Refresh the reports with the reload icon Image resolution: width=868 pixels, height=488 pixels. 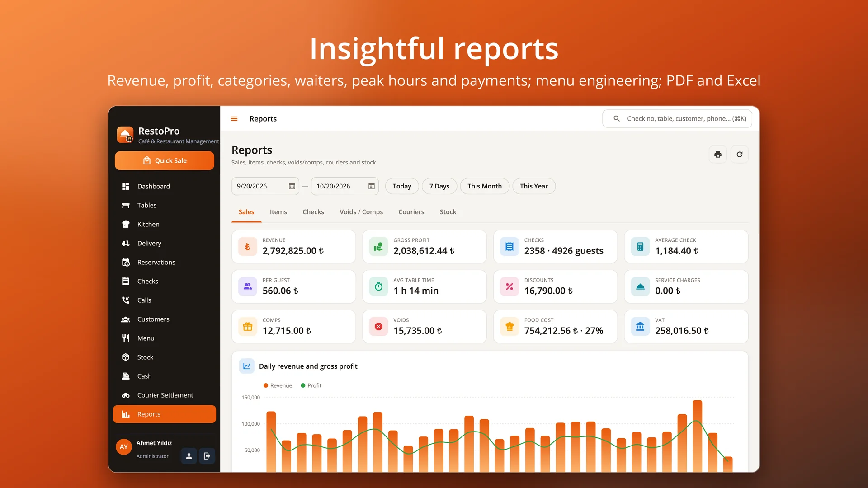click(x=740, y=155)
